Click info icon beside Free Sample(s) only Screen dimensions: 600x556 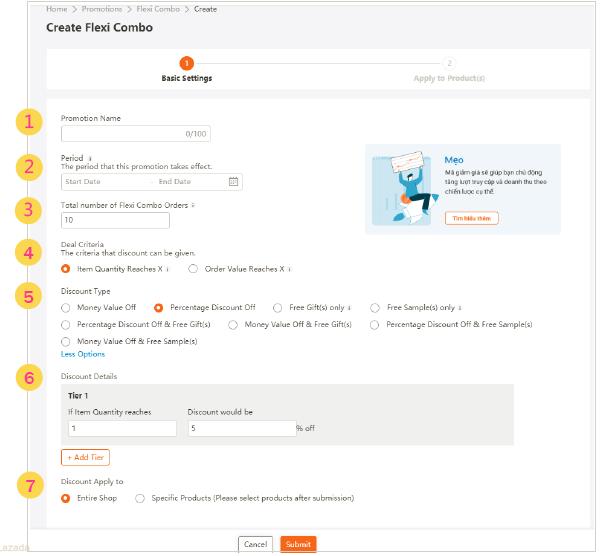[460, 308]
